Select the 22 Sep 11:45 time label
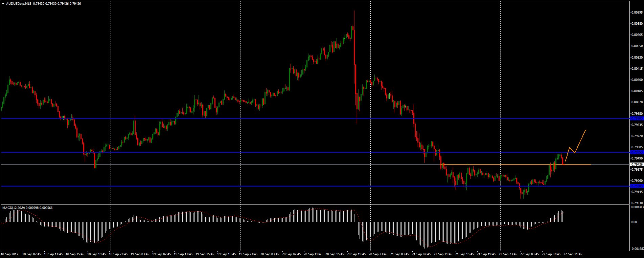The image size is (644, 258). [574, 254]
